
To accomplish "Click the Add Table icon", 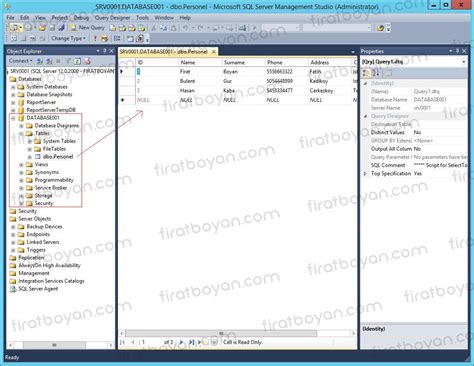I will click(x=130, y=39).
